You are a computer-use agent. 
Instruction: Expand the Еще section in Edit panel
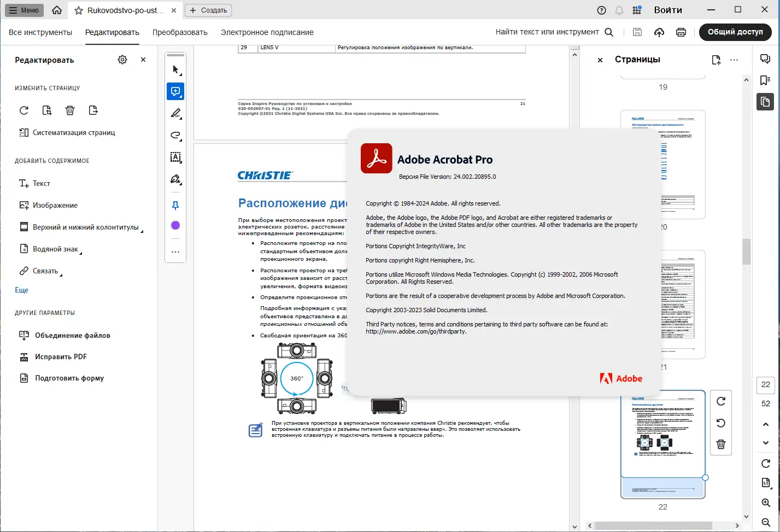21,290
